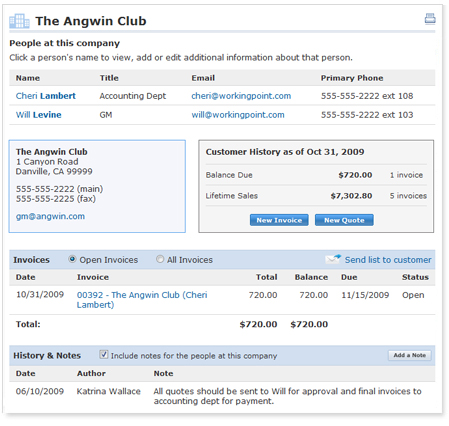The image size is (449, 426).
Task: Click the Status column header
Action: 415,277
